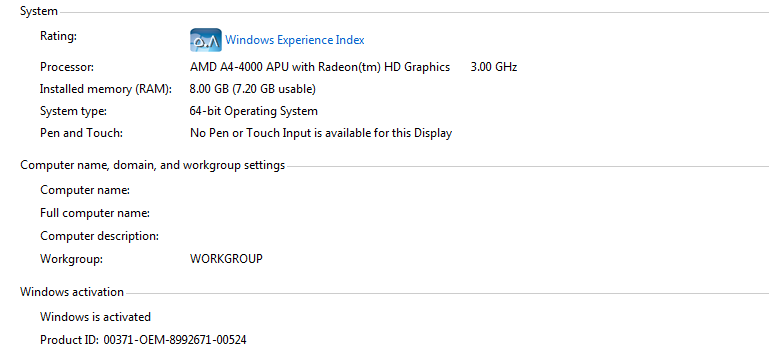Click the No Pen or Touch Input text

[x=321, y=133]
